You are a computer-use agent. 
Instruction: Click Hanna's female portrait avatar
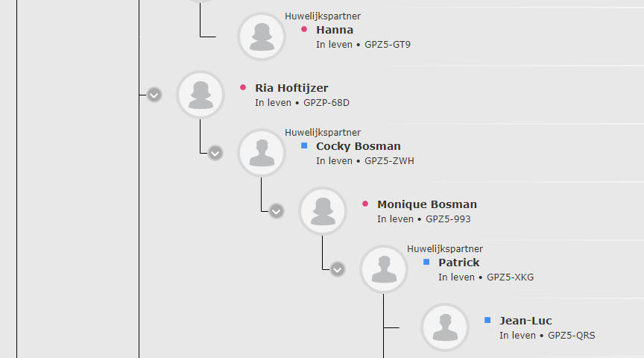[x=262, y=37]
